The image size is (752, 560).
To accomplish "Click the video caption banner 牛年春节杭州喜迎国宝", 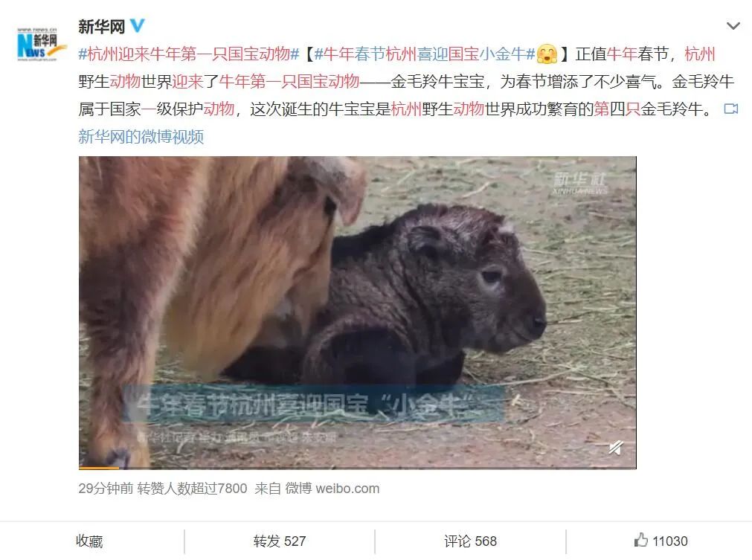I will pyautogui.click(x=312, y=404).
